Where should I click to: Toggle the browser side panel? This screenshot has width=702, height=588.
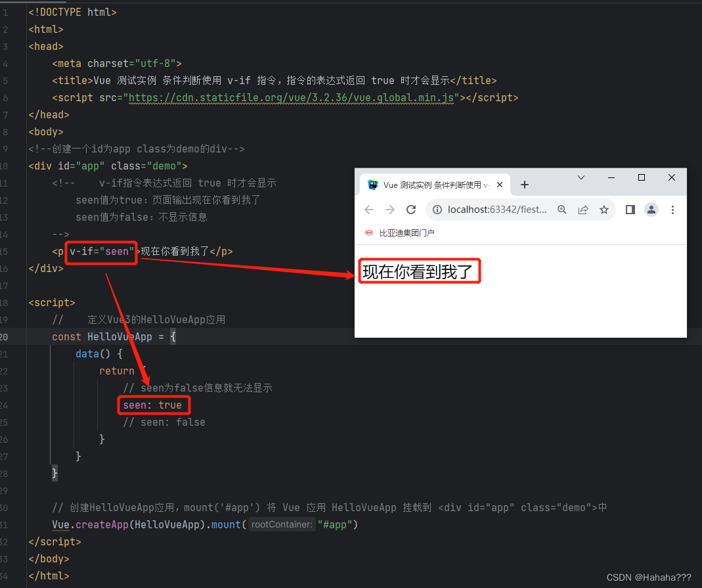point(630,210)
